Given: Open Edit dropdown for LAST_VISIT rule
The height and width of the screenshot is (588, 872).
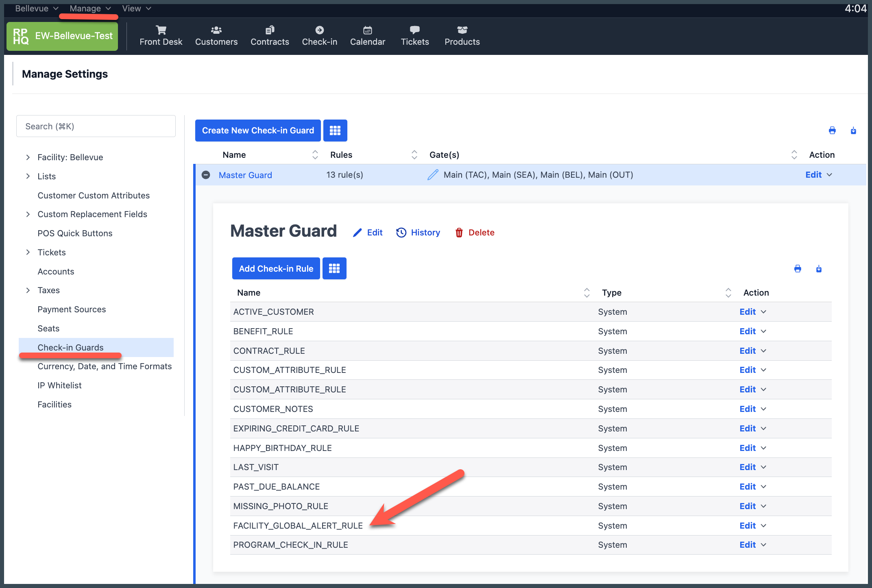Looking at the screenshot, I should [x=753, y=467].
